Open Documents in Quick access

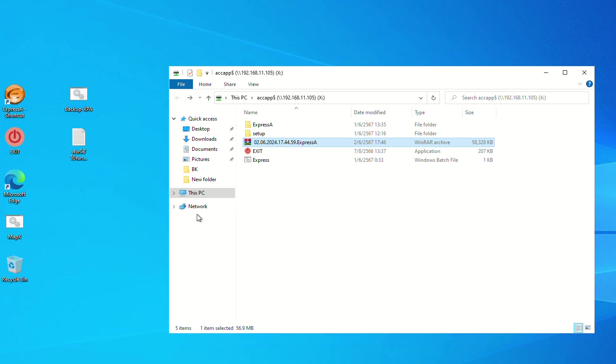tap(204, 149)
